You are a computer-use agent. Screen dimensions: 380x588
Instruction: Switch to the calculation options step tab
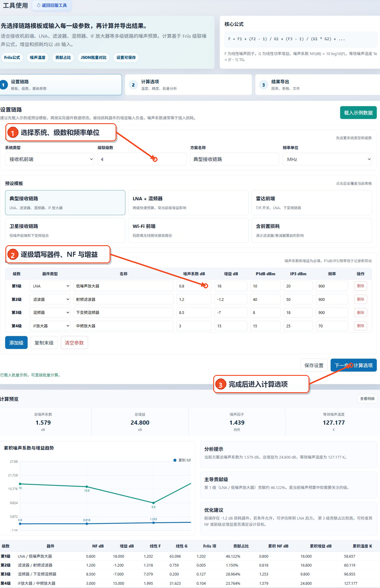(x=188, y=85)
